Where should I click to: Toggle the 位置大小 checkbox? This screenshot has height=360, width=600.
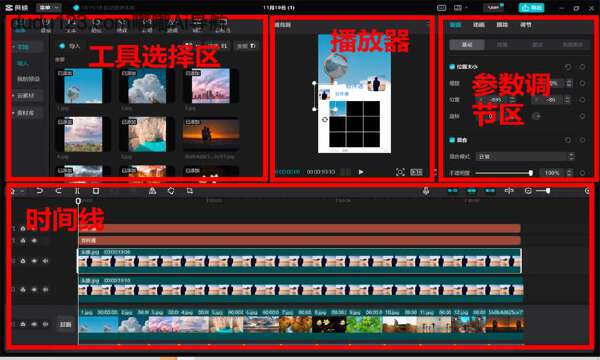(x=452, y=67)
